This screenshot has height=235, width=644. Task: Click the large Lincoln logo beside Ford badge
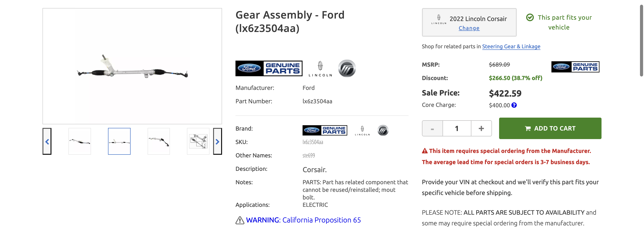[320, 68]
